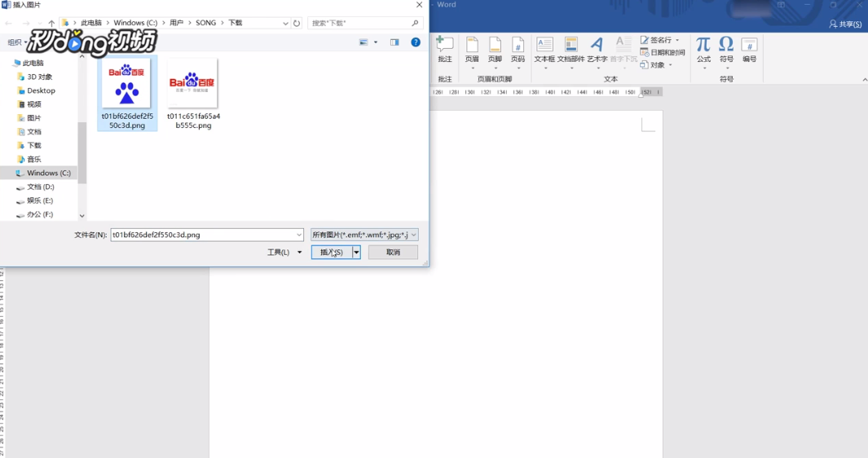This screenshot has width=868, height=458.
Task: Select 娱乐 (E:) drive in tree
Action: pos(40,200)
